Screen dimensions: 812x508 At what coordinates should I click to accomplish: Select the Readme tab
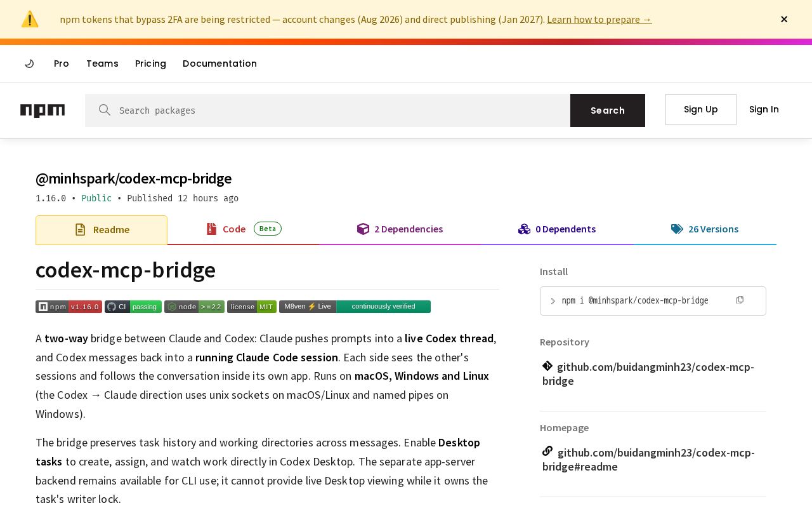point(101,230)
